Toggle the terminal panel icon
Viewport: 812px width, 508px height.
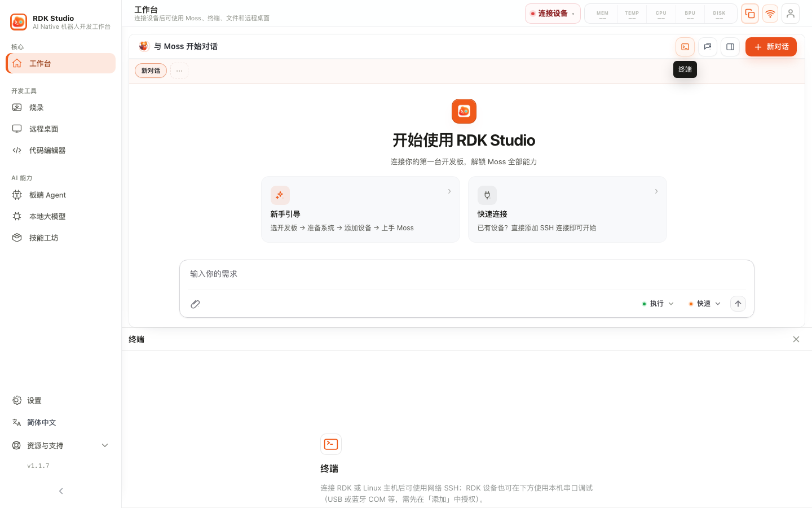pos(685,47)
